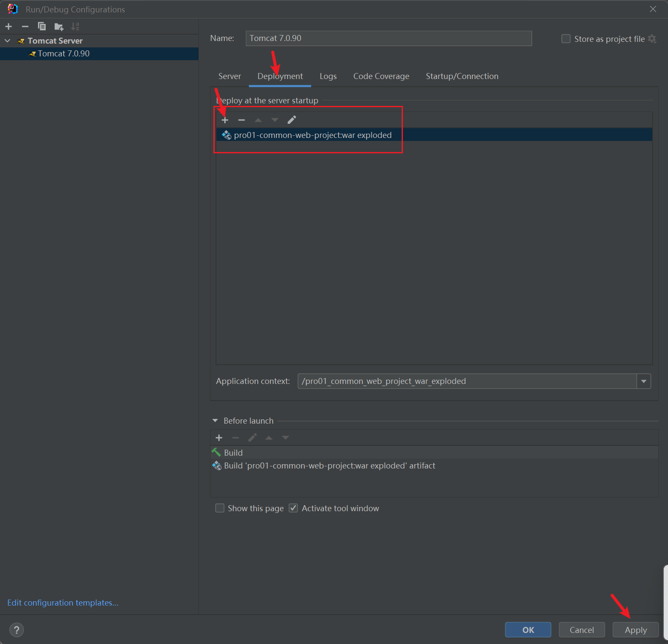Sort configurations alphabetically
This screenshot has height=644, width=668.
coord(75,26)
